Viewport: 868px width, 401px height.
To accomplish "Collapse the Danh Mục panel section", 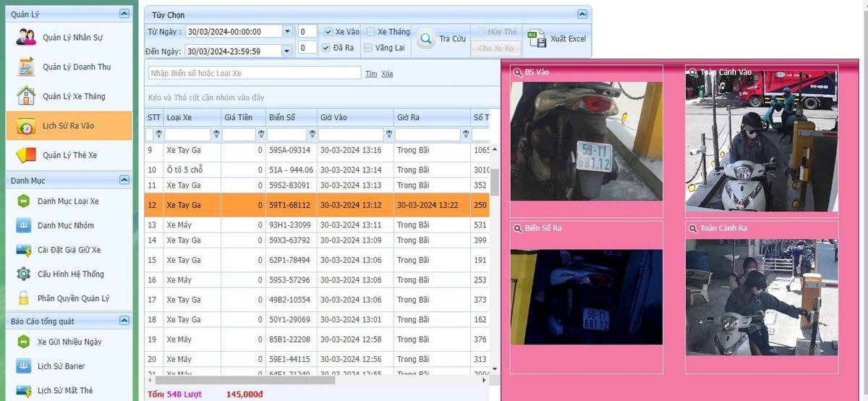I will pos(124,180).
